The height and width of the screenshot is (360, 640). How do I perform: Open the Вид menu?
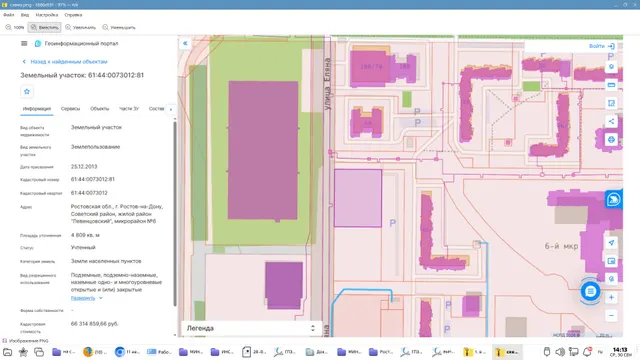(25, 15)
